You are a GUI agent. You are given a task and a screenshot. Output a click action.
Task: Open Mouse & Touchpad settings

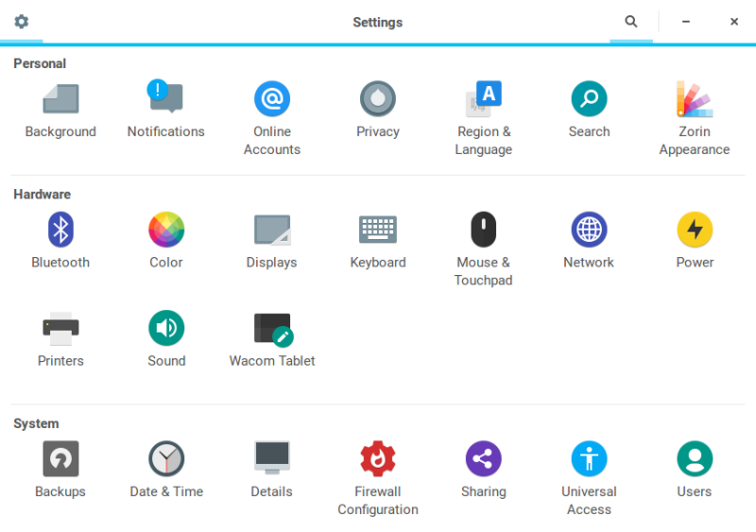tap(484, 230)
